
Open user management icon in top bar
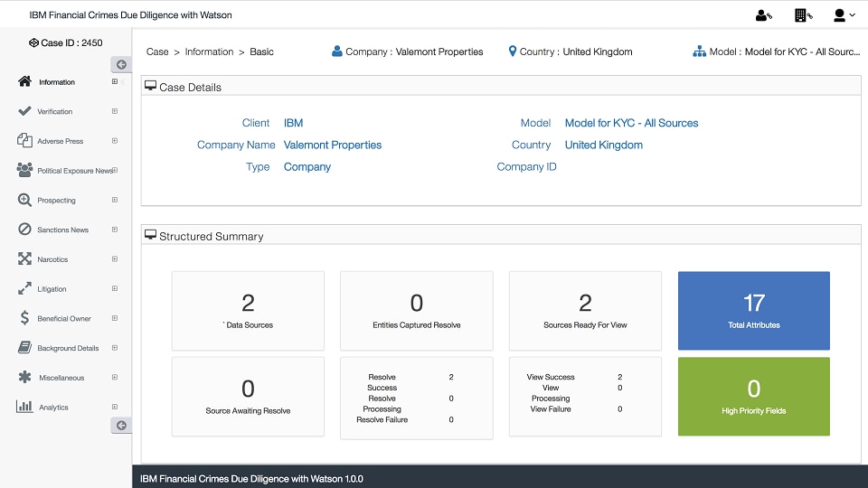[763, 15]
